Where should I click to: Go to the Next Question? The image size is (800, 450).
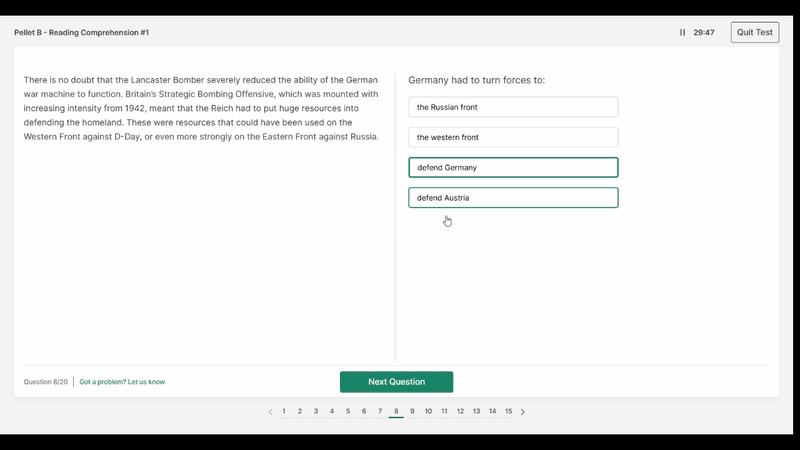pyautogui.click(x=396, y=382)
